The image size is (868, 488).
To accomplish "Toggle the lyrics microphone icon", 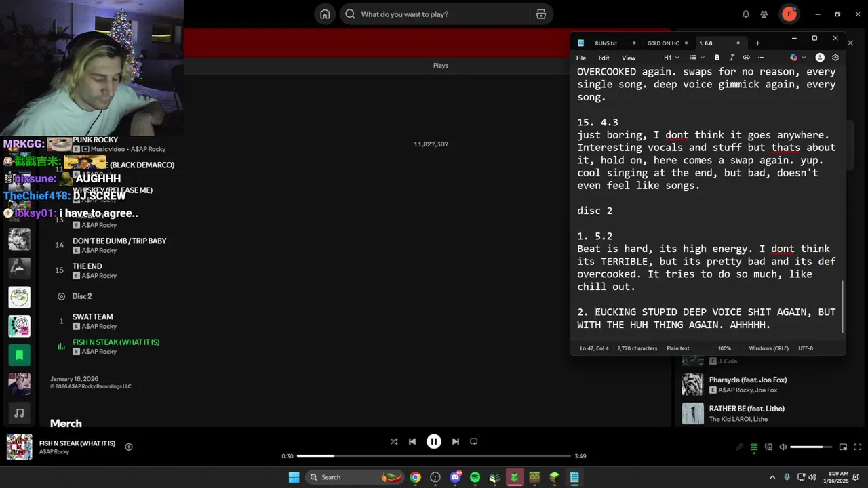I will click(x=740, y=447).
